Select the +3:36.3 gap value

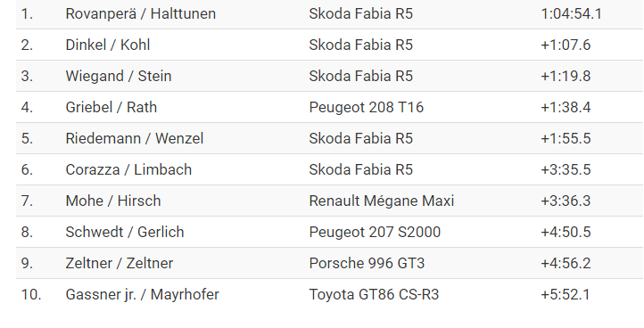pyautogui.click(x=566, y=201)
